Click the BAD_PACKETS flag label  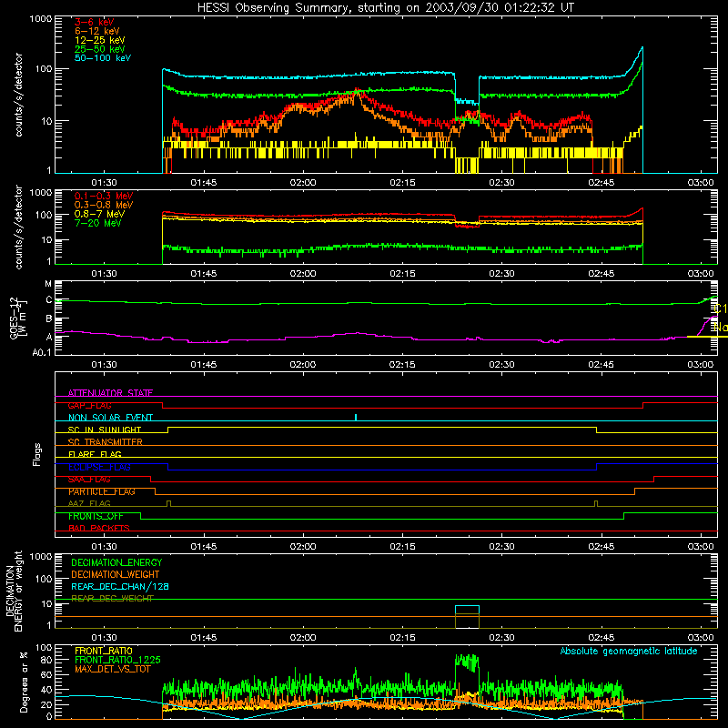pyautogui.click(x=99, y=529)
